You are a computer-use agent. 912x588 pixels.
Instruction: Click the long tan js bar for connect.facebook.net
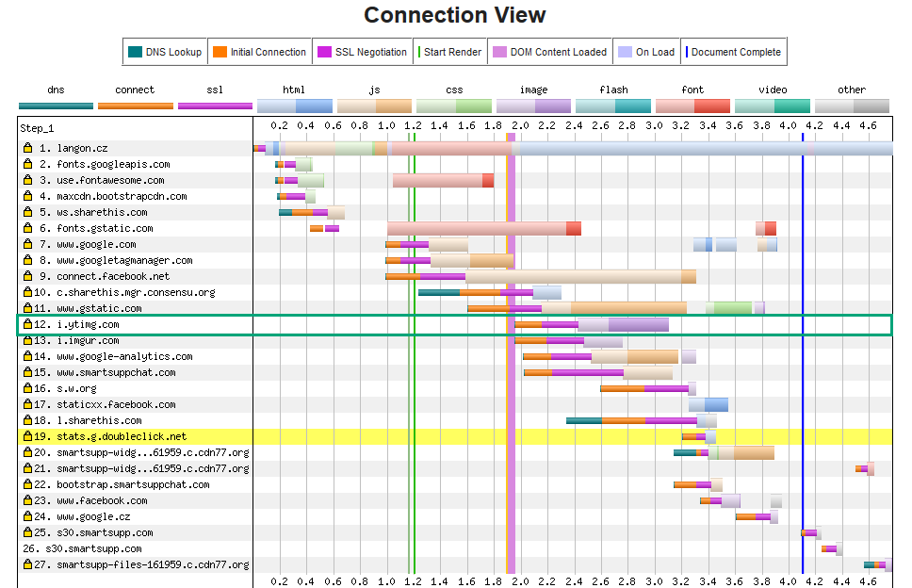click(x=574, y=276)
